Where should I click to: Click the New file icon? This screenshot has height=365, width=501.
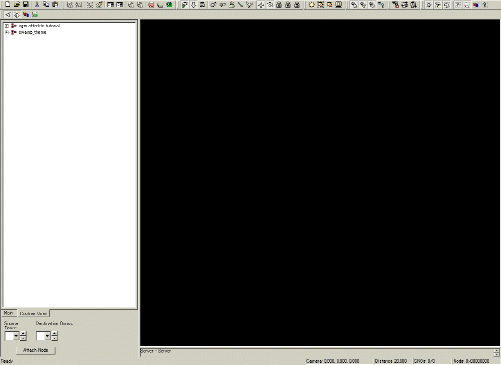7,5
